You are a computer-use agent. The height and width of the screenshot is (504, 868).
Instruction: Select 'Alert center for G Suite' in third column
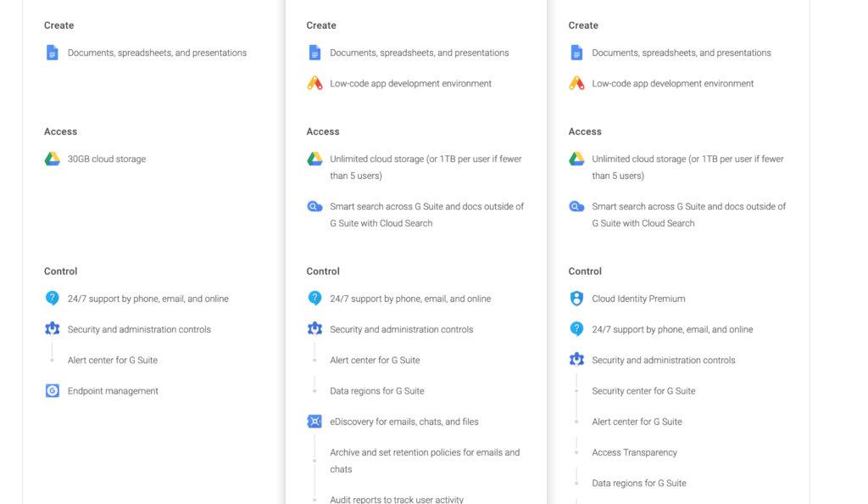point(637,422)
